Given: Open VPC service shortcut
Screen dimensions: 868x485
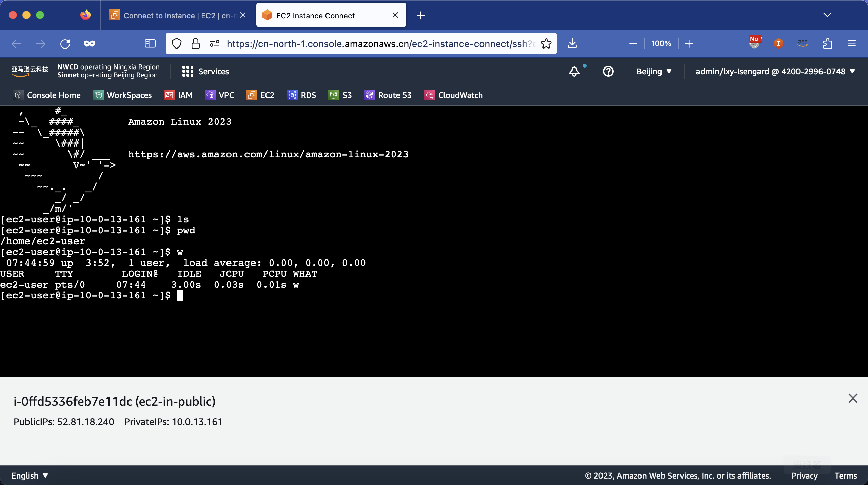Looking at the screenshot, I should [x=220, y=95].
